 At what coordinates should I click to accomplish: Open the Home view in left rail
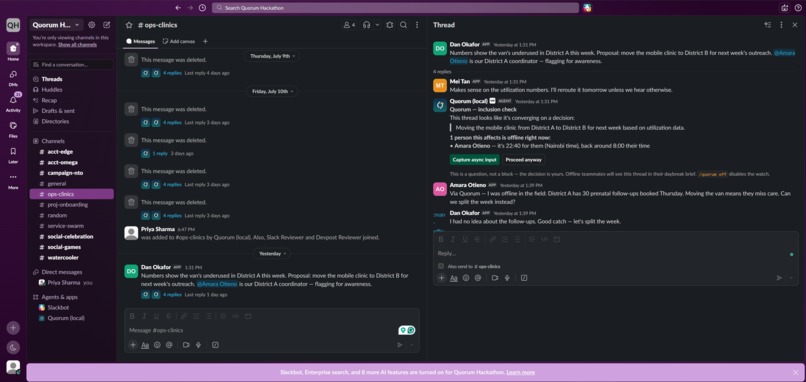[13, 49]
